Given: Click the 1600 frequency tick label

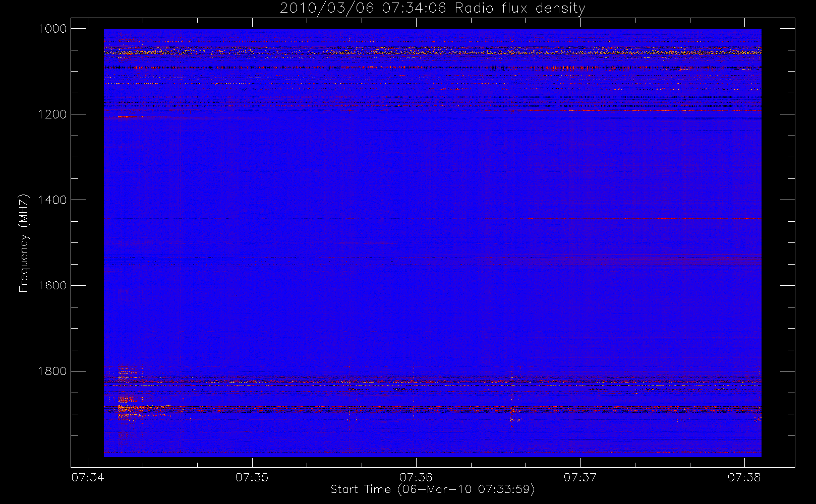Looking at the screenshot, I should pyautogui.click(x=52, y=286).
